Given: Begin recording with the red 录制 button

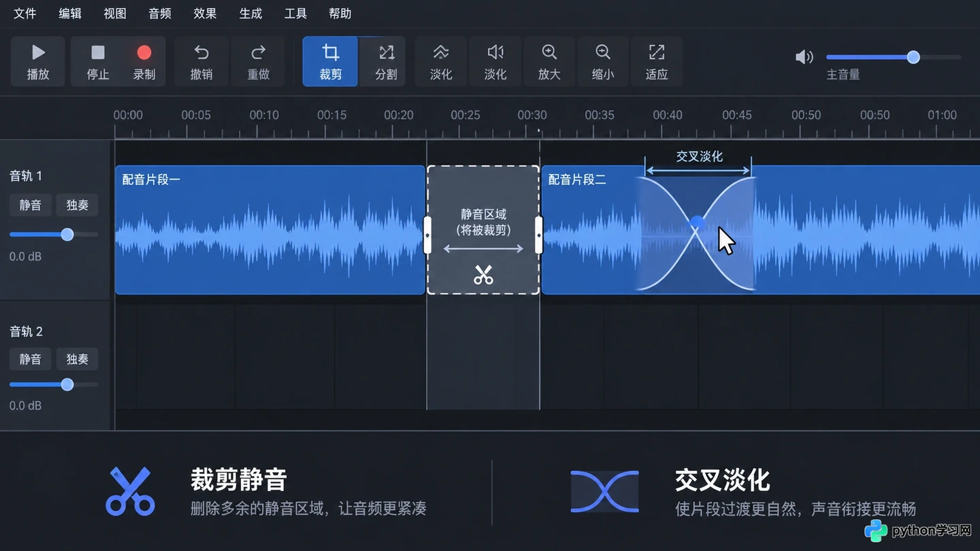Looking at the screenshot, I should click(x=144, y=61).
